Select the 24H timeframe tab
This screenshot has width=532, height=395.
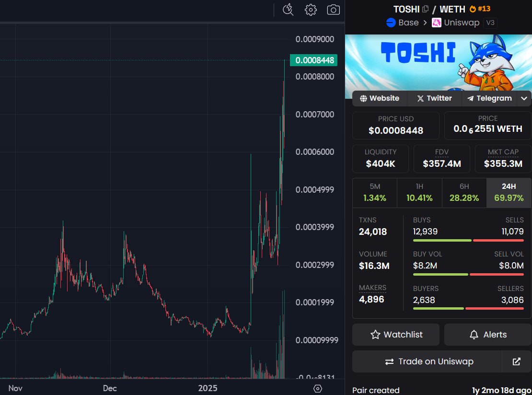[x=509, y=192]
